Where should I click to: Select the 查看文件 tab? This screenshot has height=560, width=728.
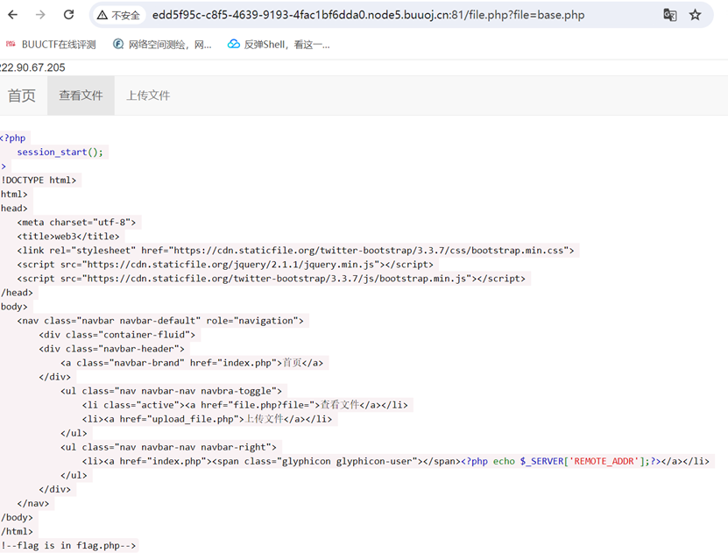[x=81, y=96]
